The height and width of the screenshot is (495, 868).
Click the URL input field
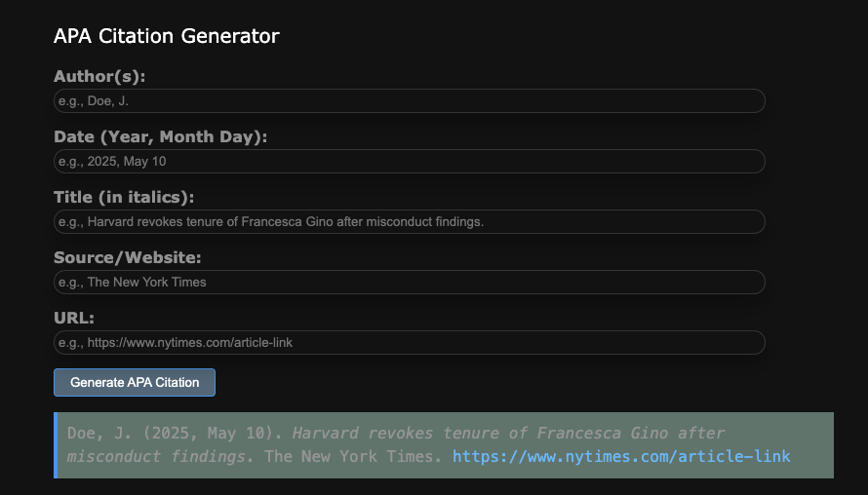409,343
